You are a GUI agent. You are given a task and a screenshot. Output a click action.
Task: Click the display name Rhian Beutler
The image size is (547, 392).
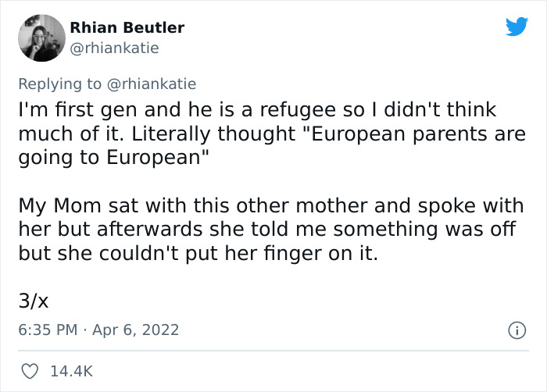tap(127, 28)
